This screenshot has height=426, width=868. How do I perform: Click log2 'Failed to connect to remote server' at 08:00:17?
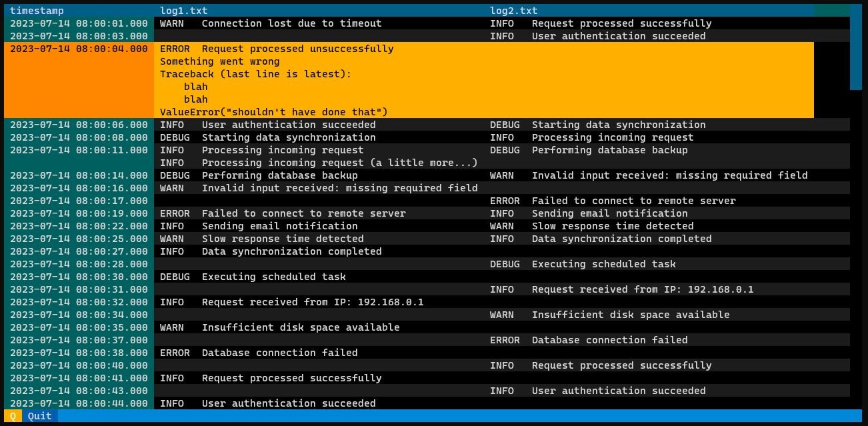coord(633,201)
